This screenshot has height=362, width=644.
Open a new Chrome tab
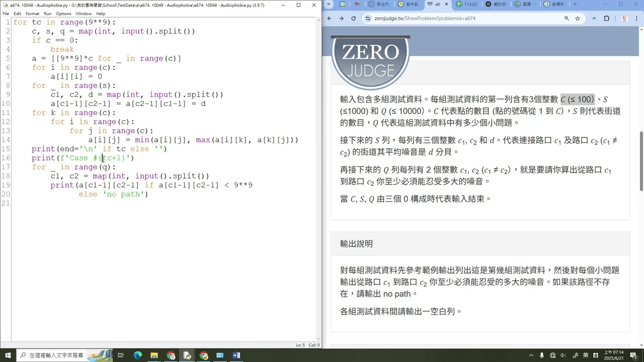pos(575,4)
